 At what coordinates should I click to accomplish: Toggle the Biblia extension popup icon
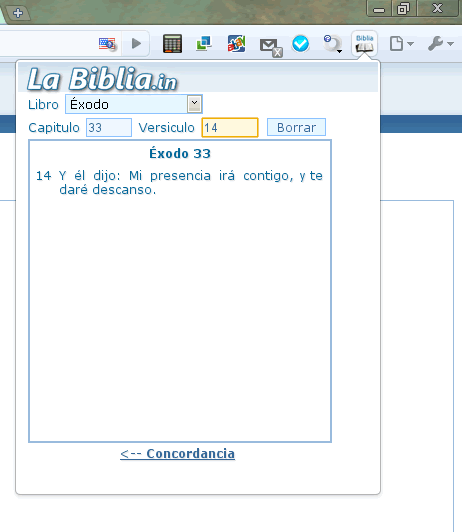point(364,43)
